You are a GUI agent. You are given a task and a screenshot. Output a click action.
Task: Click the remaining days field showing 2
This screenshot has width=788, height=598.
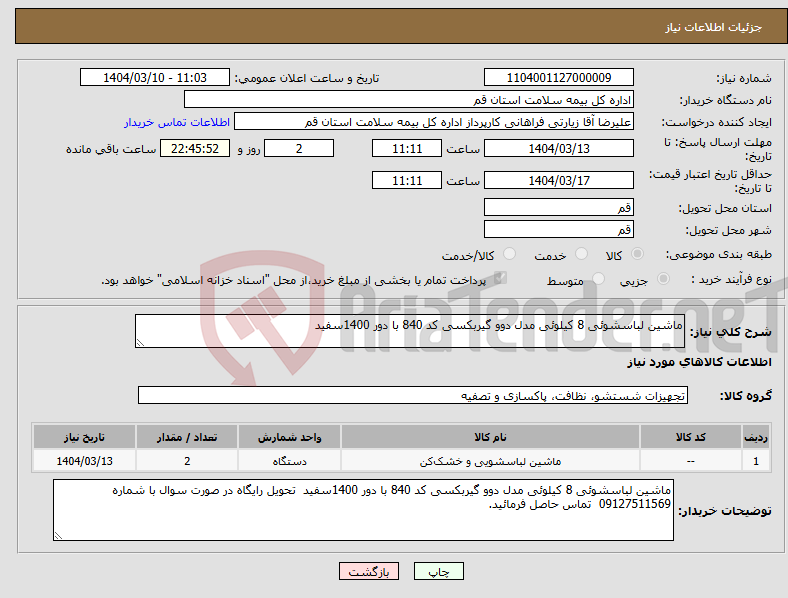click(x=299, y=148)
